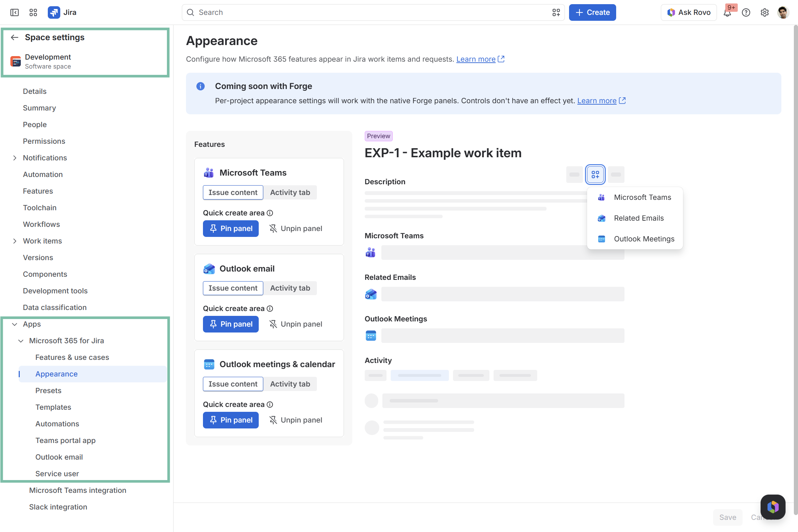
Task: Click the search bar's apps filter icon
Action: (556, 12)
